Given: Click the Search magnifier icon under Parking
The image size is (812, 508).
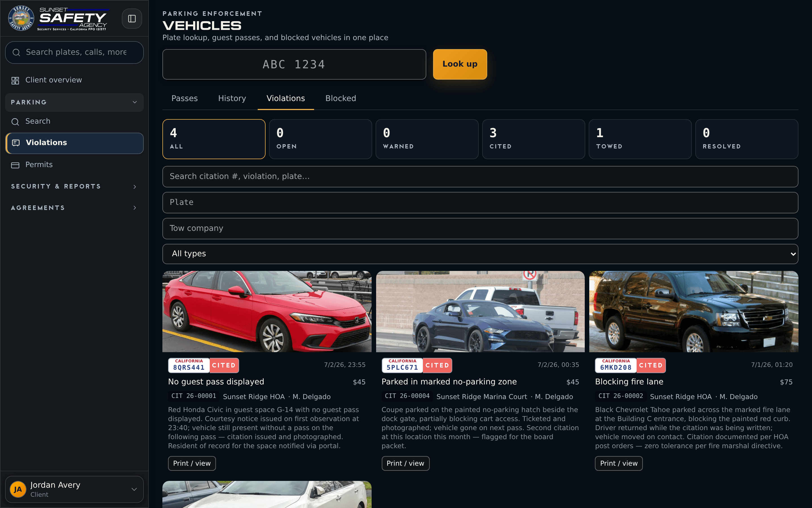Looking at the screenshot, I should [x=15, y=121].
